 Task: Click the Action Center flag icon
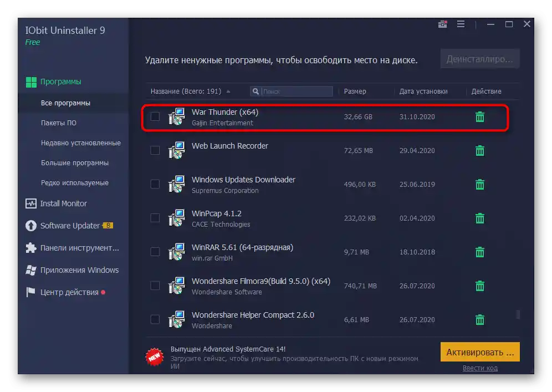[31, 292]
